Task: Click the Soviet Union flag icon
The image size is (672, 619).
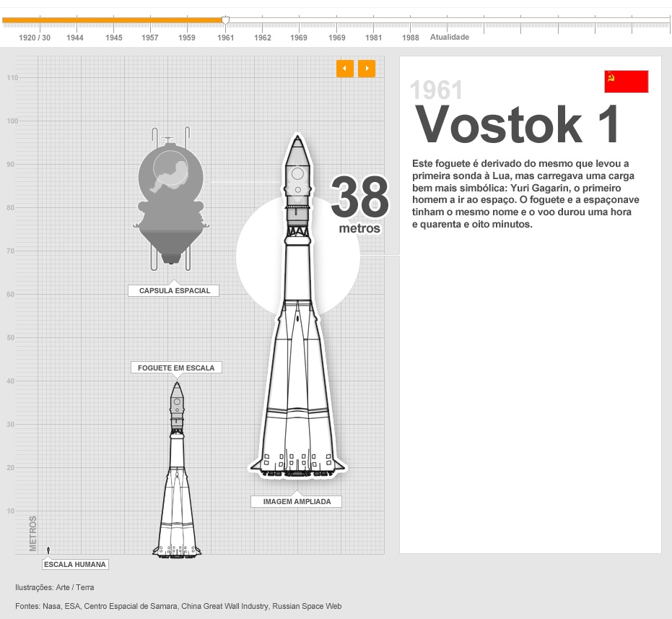Action: pos(626,82)
